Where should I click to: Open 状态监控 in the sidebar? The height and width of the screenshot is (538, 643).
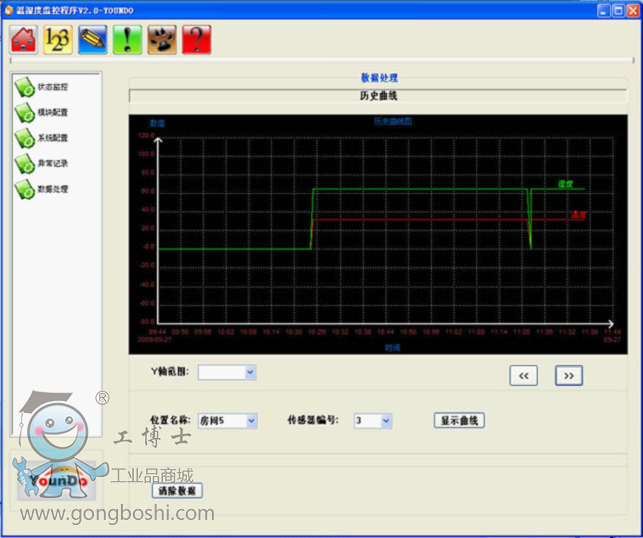click(41, 87)
